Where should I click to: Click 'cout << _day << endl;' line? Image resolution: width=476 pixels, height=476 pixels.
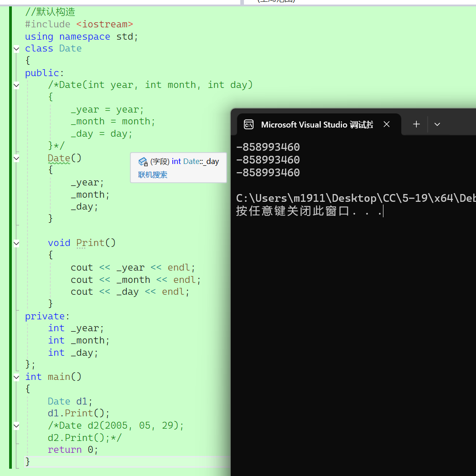pyautogui.click(x=130, y=292)
